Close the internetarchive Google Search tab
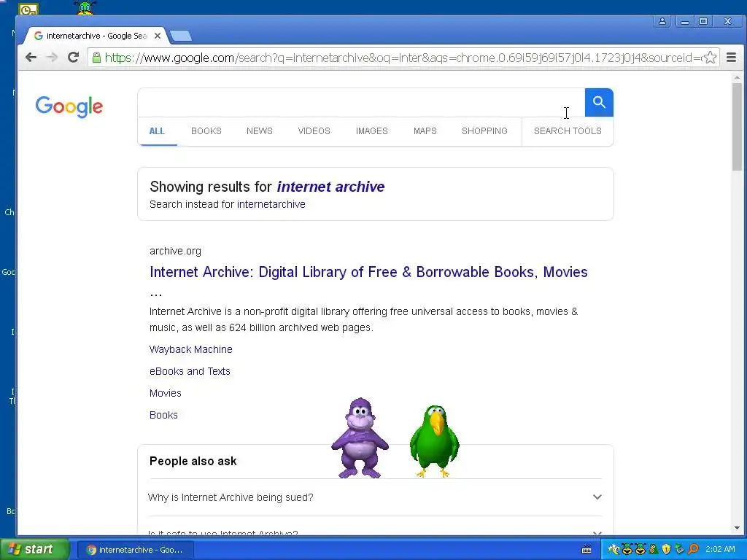Screen dimensions: 747x560 click(158, 36)
